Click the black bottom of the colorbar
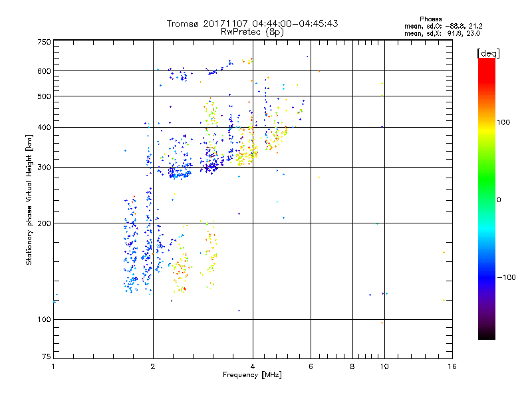This screenshot has width=532, height=399. tap(487, 334)
